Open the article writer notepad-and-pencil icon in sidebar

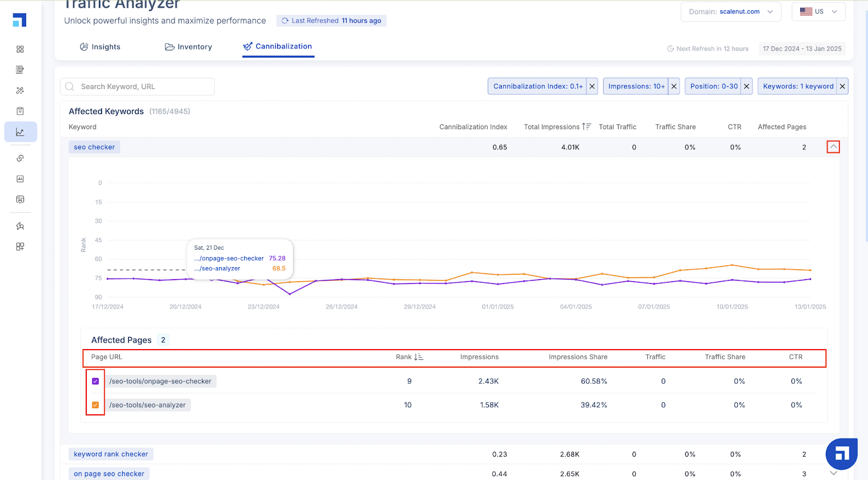(20, 70)
